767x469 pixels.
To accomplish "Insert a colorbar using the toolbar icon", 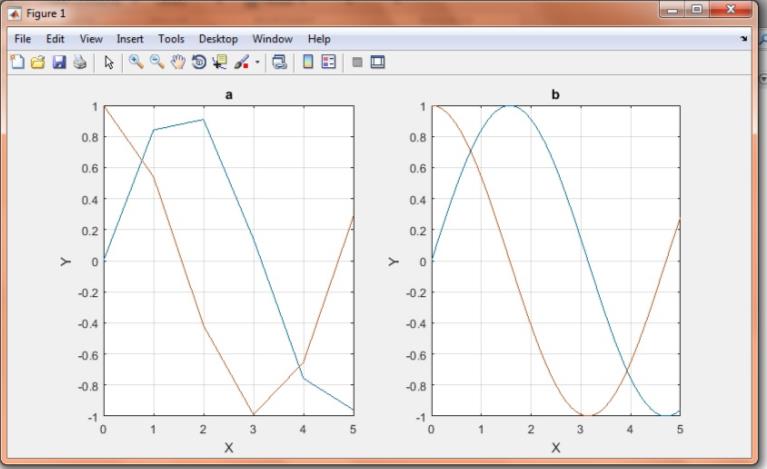I will [x=308, y=62].
